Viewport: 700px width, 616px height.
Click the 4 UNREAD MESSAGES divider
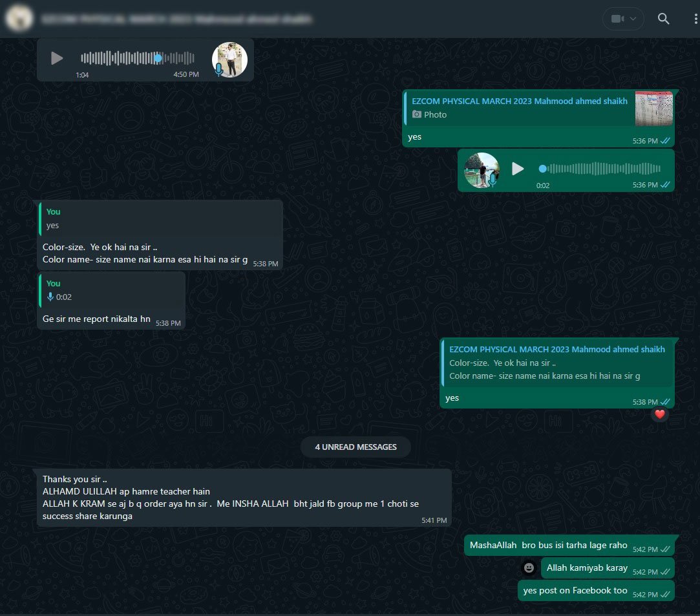tap(355, 447)
